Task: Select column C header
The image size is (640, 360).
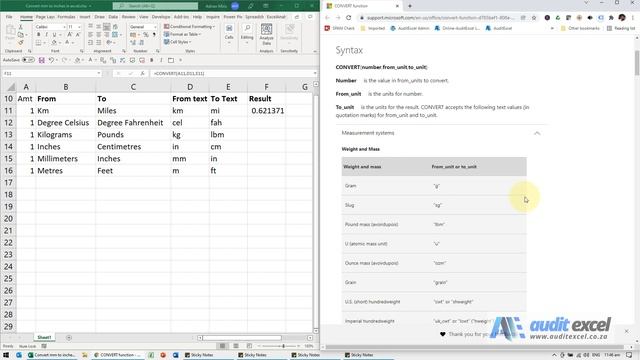Action: (x=133, y=87)
